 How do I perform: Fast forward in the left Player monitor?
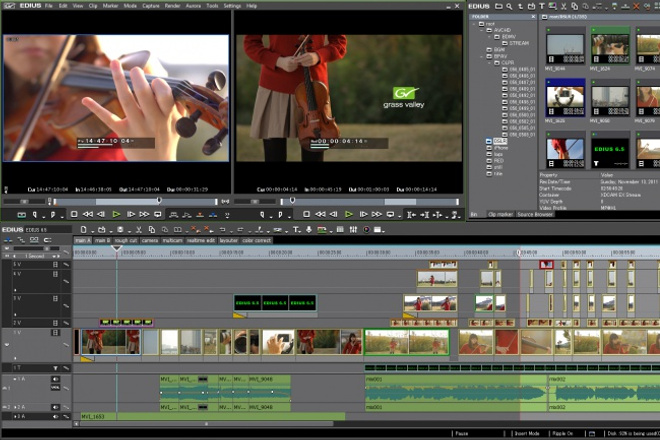[x=144, y=214]
